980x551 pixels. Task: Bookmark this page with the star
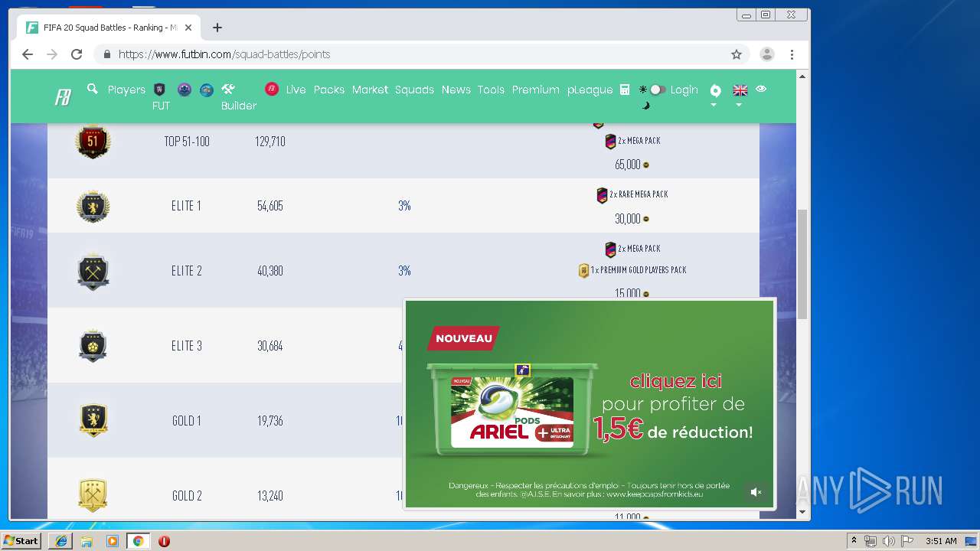pyautogui.click(x=737, y=54)
